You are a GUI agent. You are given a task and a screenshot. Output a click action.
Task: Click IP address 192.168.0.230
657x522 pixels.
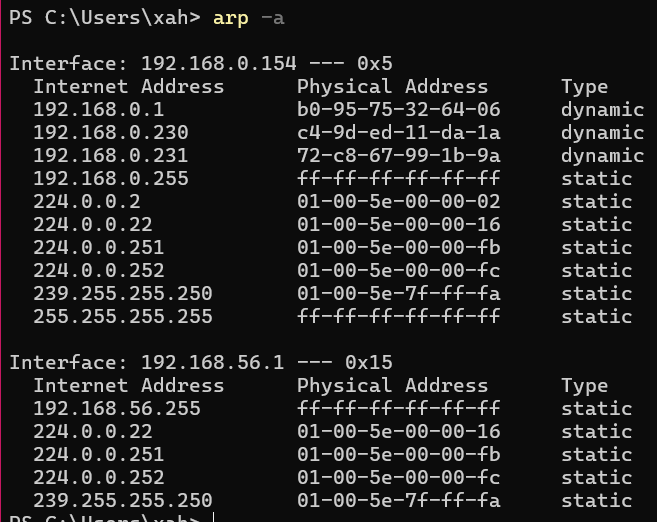110,132
